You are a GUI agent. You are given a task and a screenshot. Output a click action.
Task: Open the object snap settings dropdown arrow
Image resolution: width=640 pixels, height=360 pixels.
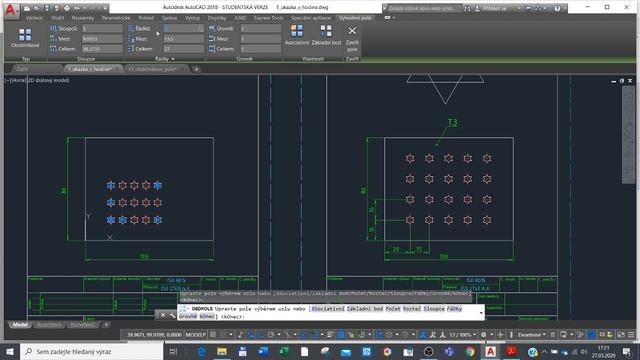[322, 335]
